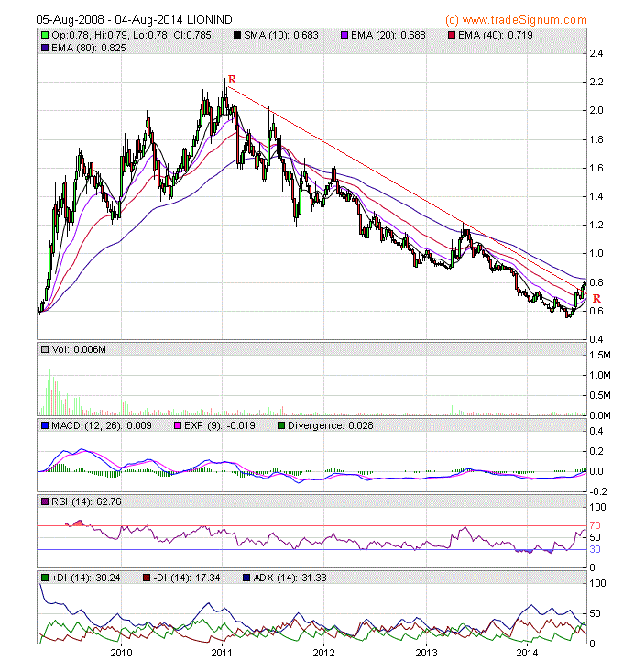The height and width of the screenshot is (672, 623).
Task: Click the Op:0.78 Hi:0.79 price summary text
Action: (131, 35)
